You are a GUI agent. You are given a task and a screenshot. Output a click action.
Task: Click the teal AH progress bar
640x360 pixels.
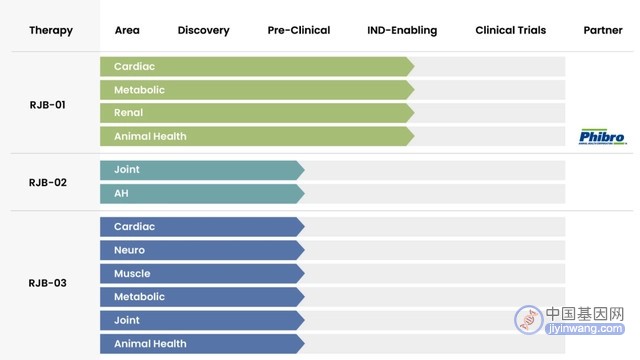pos(202,193)
